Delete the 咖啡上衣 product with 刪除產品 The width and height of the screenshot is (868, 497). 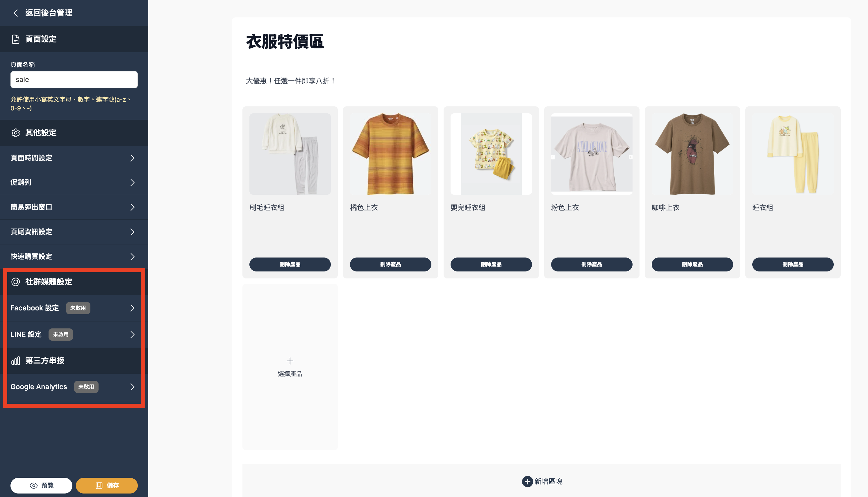click(692, 264)
